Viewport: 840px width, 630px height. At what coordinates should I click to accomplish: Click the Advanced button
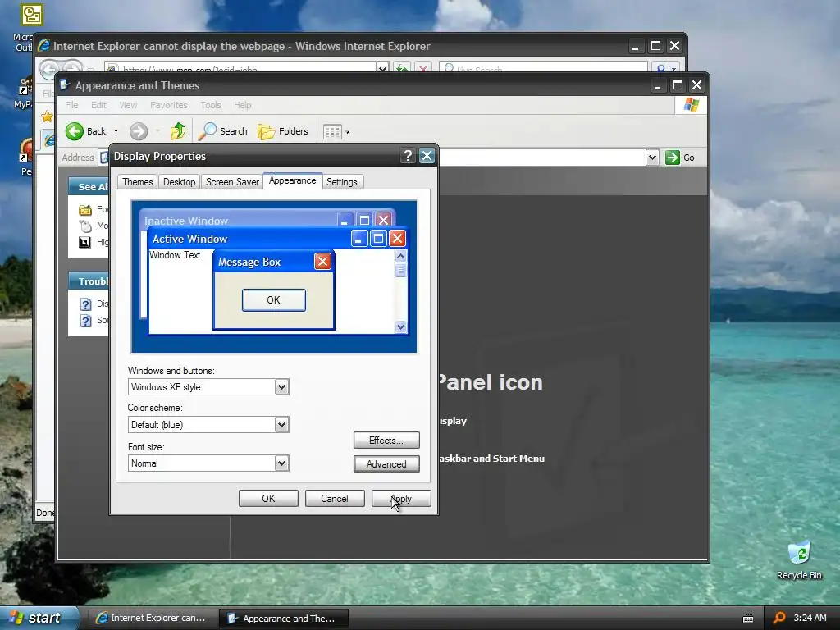[x=386, y=464]
